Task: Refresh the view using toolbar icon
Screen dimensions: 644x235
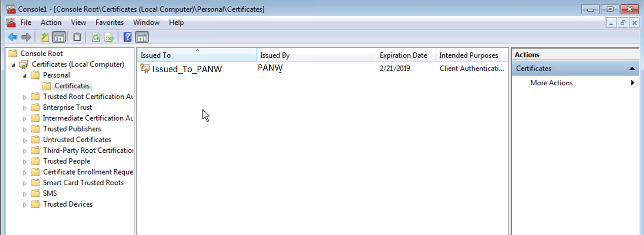Action: coord(95,37)
